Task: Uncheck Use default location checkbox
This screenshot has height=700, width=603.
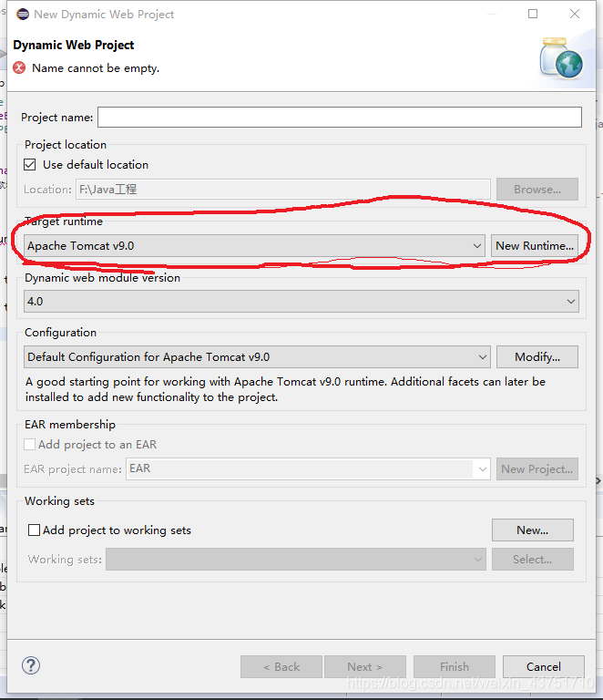Action: coord(30,165)
